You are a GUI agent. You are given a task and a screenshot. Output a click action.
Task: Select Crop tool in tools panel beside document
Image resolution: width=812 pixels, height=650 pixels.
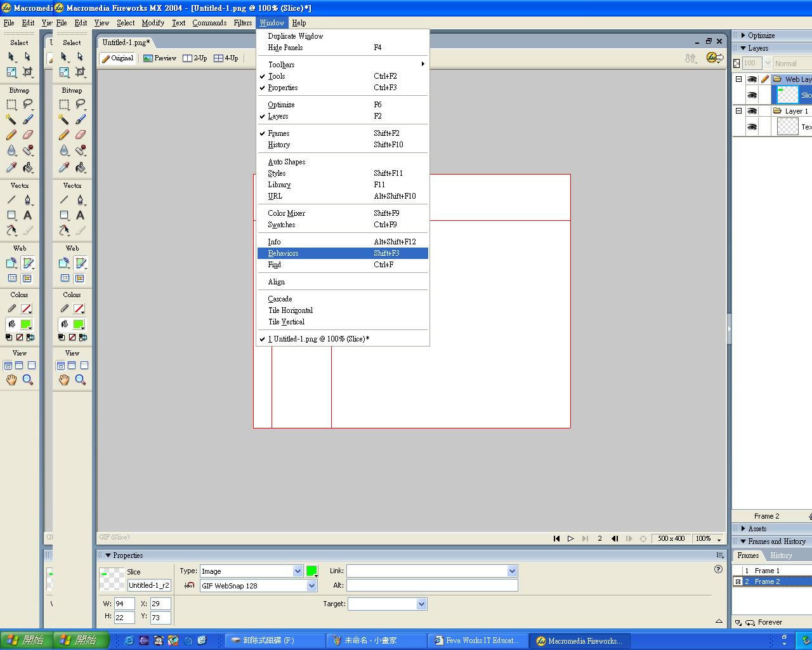(x=81, y=72)
